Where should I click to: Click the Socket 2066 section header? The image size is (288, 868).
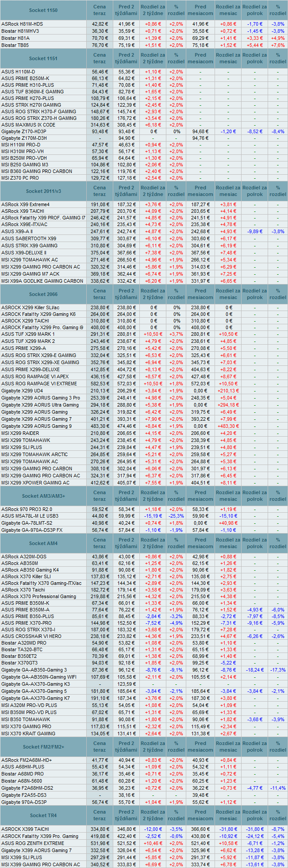(43, 294)
